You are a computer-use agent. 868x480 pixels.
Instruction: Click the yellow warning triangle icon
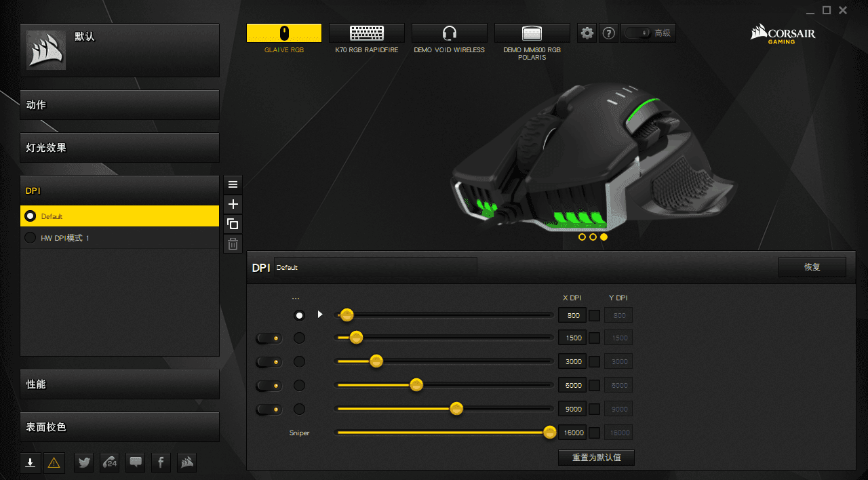[x=54, y=462]
